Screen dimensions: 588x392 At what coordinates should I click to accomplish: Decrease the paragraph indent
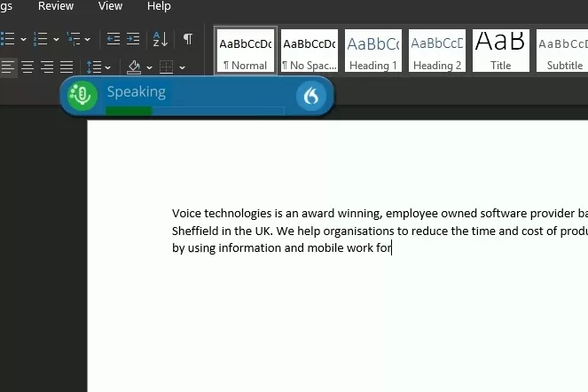click(x=113, y=39)
